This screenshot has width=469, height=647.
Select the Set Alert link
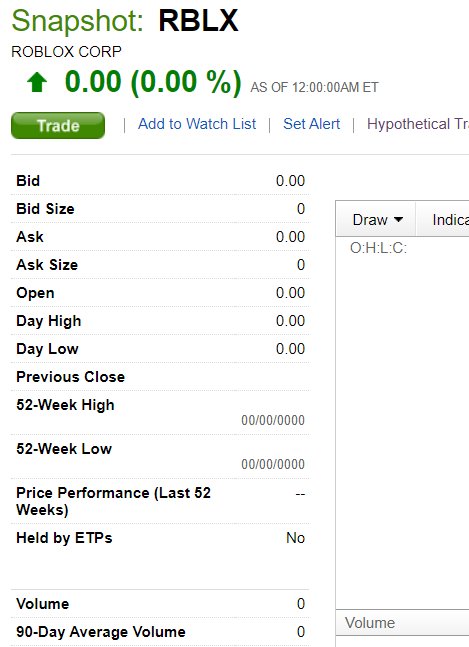311,124
